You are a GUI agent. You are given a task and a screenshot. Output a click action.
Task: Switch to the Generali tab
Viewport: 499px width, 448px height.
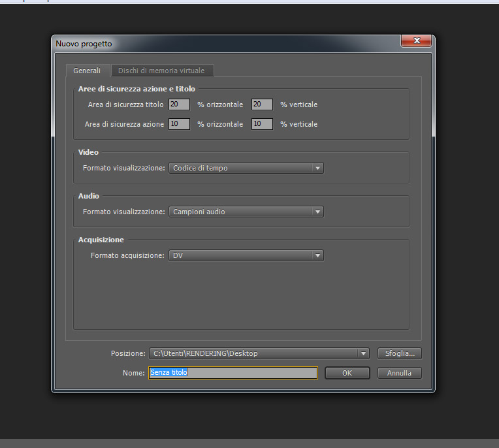click(x=87, y=71)
